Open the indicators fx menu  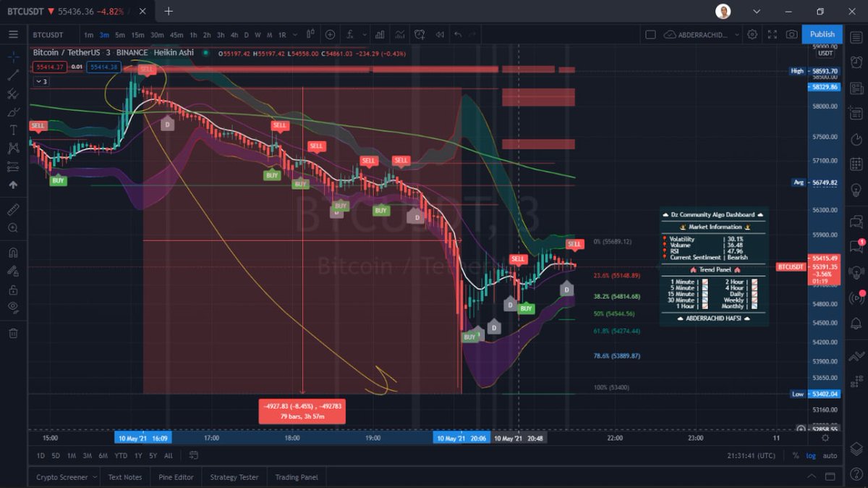(x=350, y=34)
